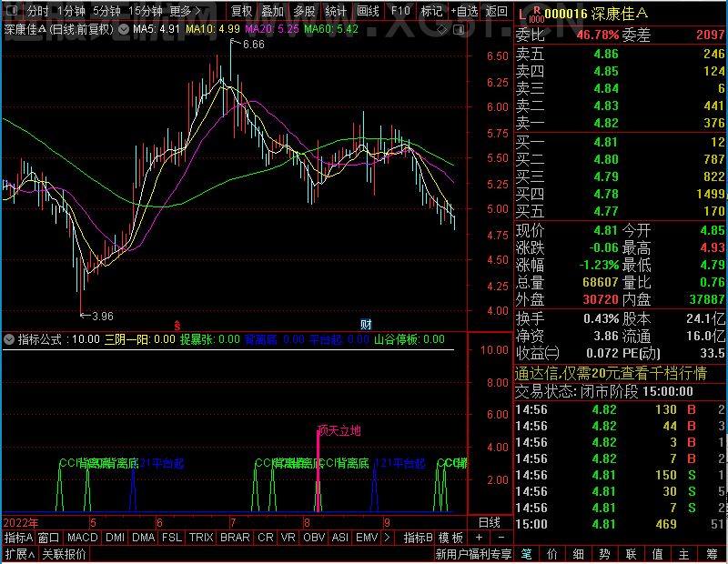728x564 pixels.
Task: Select VR indicator tab
Action: click(x=288, y=538)
